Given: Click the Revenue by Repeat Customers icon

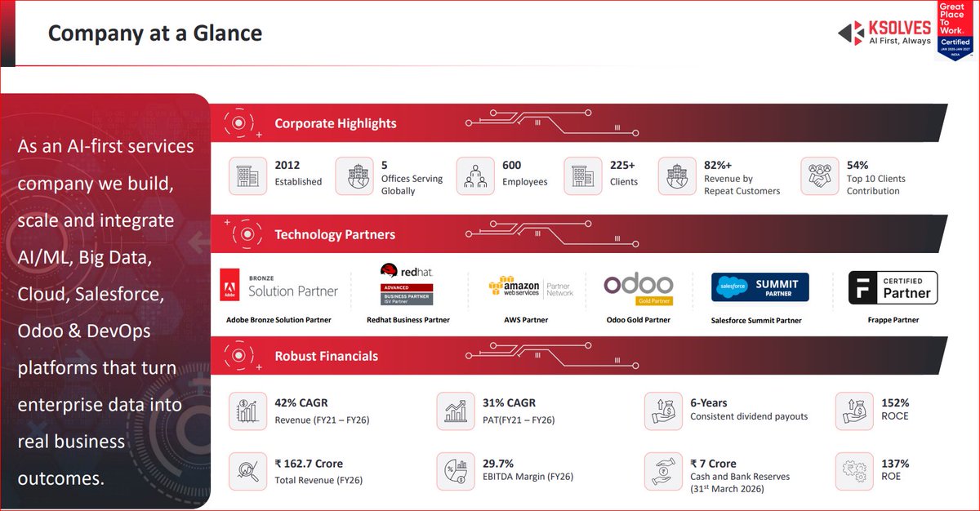Looking at the screenshot, I should [x=677, y=176].
